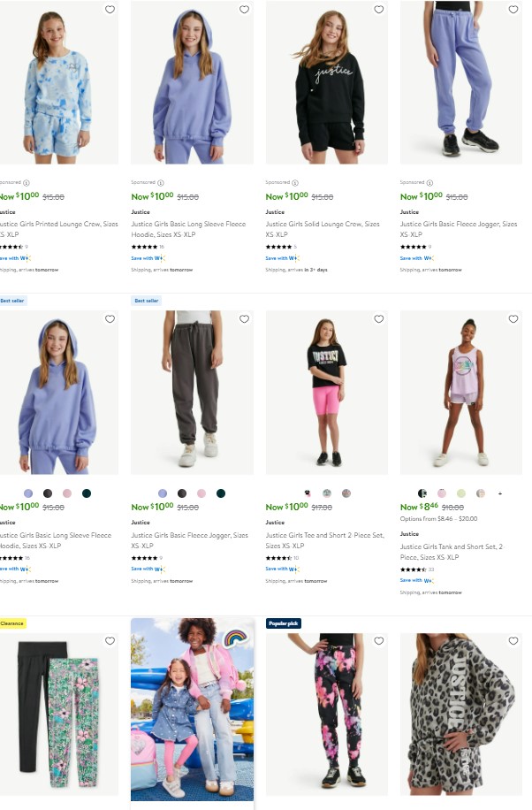Open Sponsored info icon for Solid Lounge Crew

[x=295, y=183]
